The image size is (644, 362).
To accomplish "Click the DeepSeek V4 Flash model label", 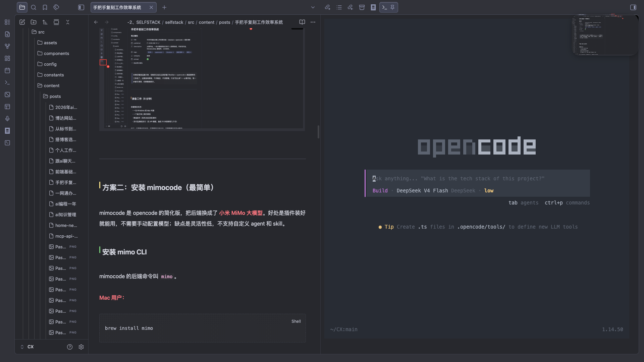I will coord(422,190).
